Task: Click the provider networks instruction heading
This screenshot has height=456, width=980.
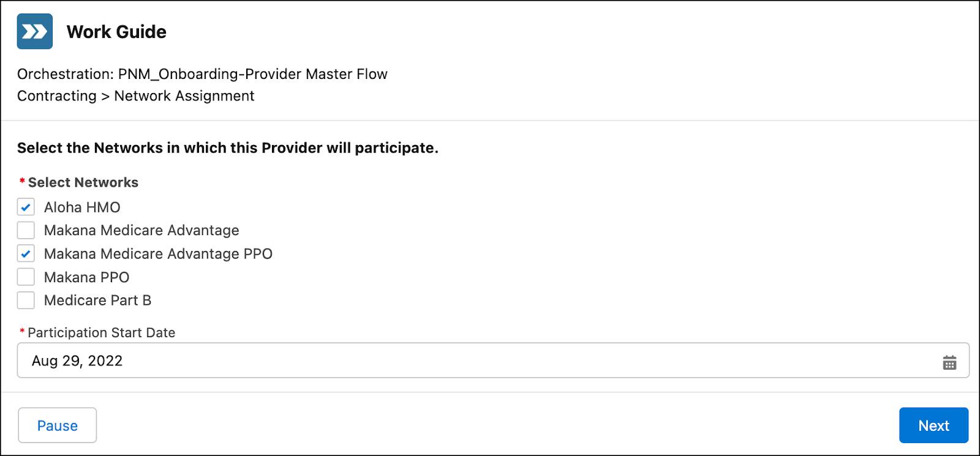Action: [228, 148]
